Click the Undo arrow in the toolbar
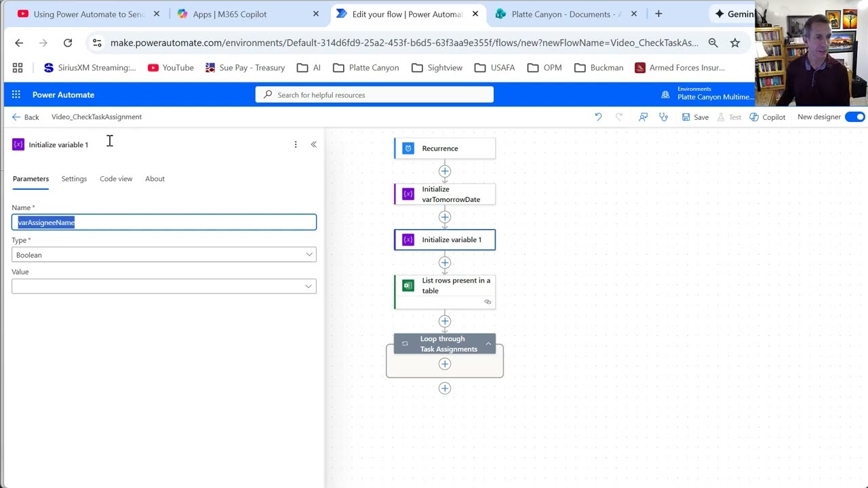This screenshot has height=488, width=868. point(598,117)
